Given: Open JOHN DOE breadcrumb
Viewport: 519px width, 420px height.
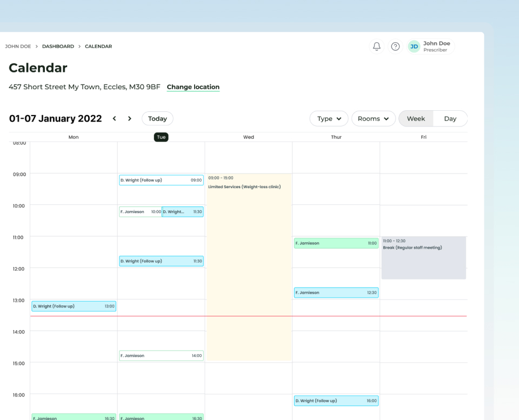Looking at the screenshot, I should (18, 46).
